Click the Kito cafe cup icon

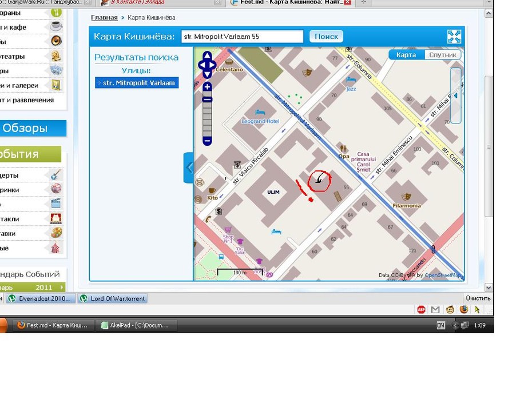pyautogui.click(x=212, y=190)
